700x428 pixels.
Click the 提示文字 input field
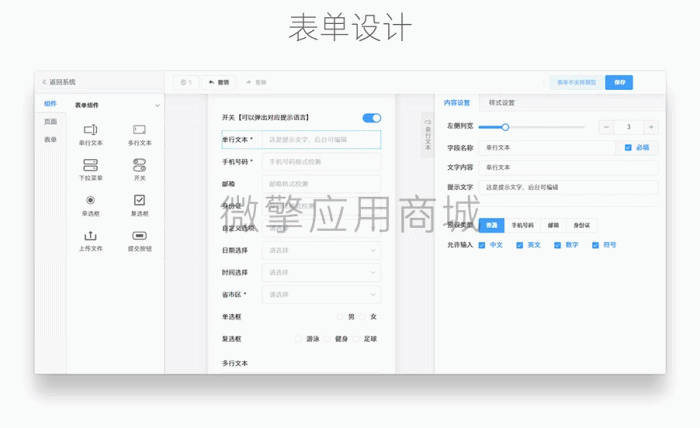pyautogui.click(x=568, y=187)
